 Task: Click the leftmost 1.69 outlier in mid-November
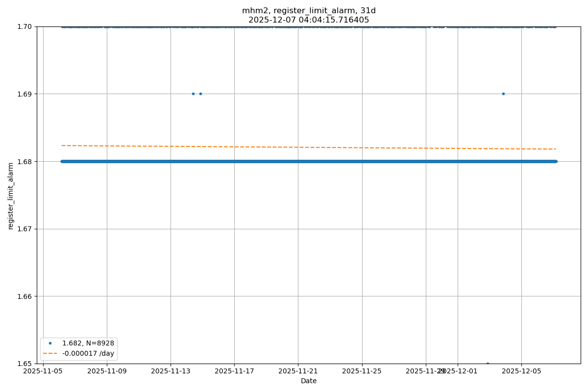point(193,94)
